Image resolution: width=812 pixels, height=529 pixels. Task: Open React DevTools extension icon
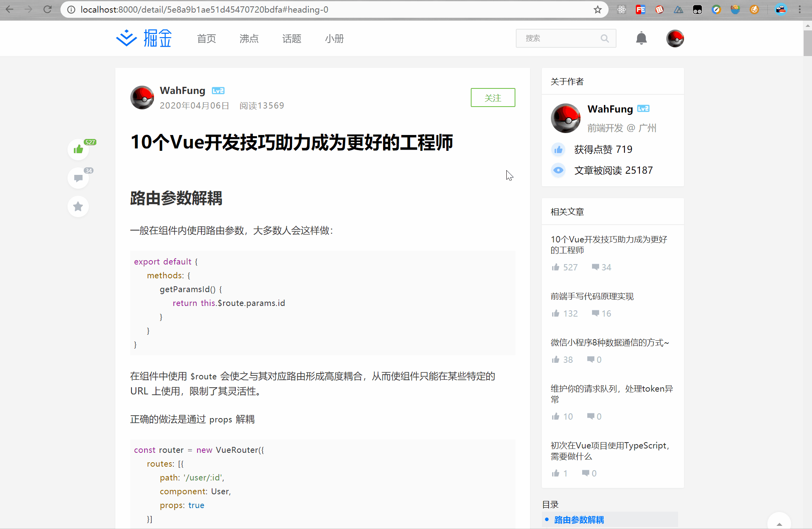click(622, 9)
